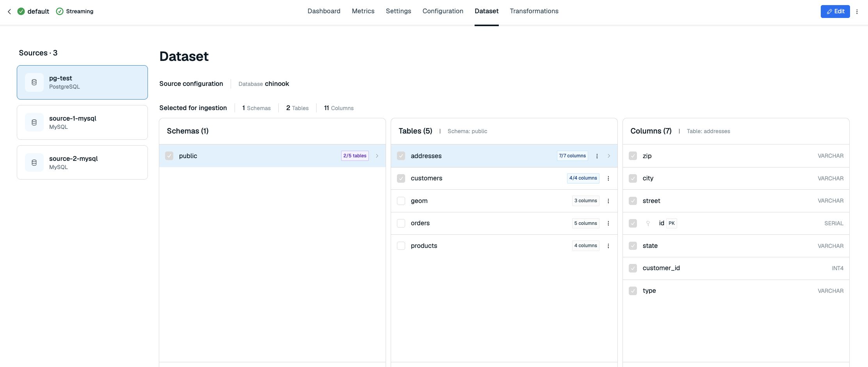Click the source-2-mysql database icon

click(34, 163)
